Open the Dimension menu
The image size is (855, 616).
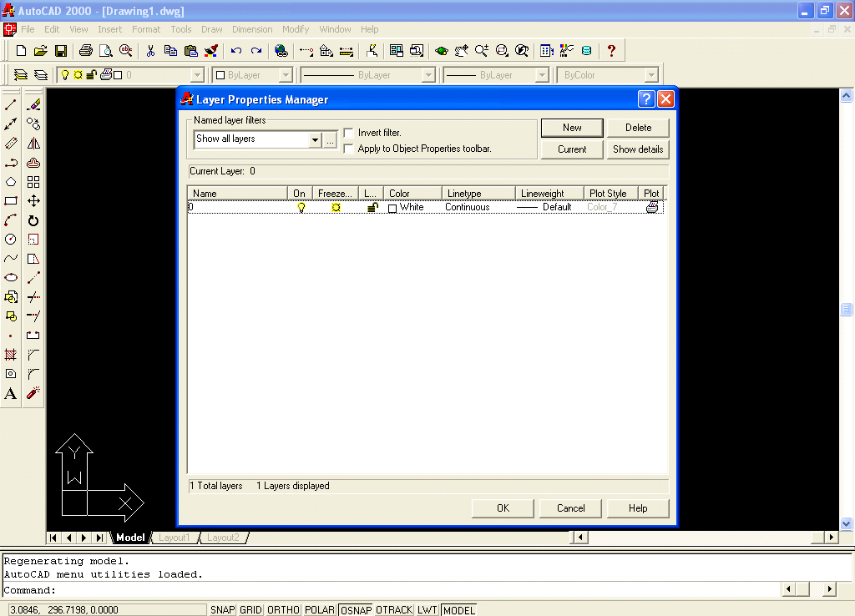(252, 29)
